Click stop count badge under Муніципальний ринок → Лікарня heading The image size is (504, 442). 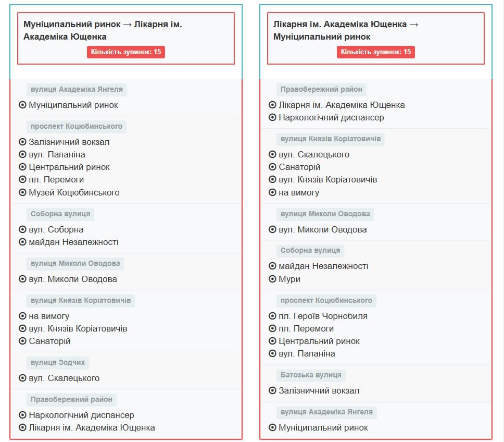126,52
